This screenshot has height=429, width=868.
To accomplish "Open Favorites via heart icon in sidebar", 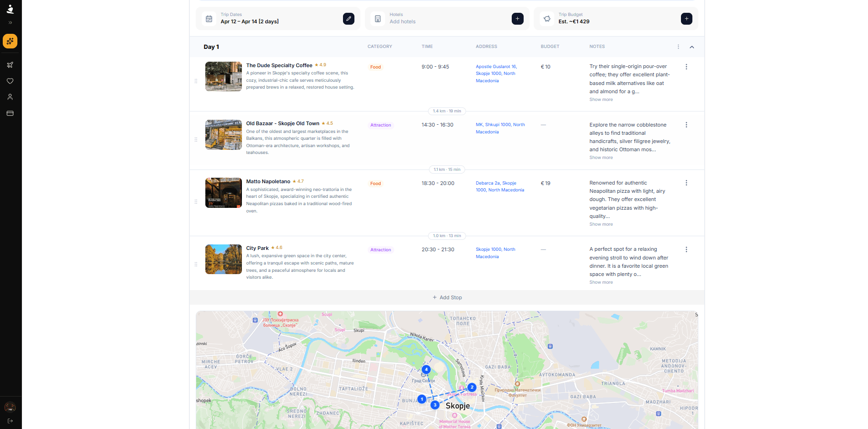I will pyautogui.click(x=10, y=81).
